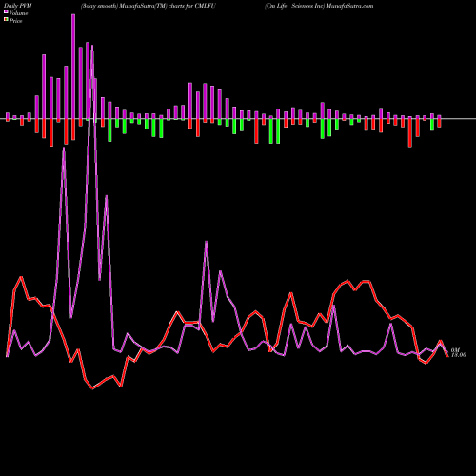Click the red-green Price legend swatch
476x476 pixels.
click(6, 20)
